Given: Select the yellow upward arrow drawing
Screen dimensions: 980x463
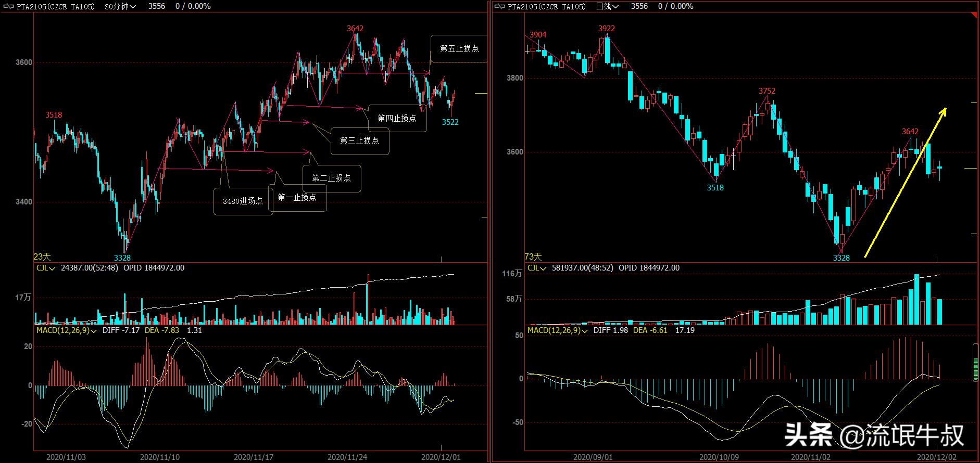Looking at the screenshot, I should click(x=905, y=182).
